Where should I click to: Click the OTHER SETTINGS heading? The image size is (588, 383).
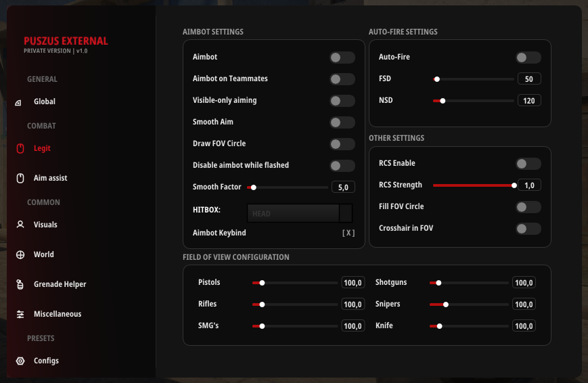pos(397,138)
